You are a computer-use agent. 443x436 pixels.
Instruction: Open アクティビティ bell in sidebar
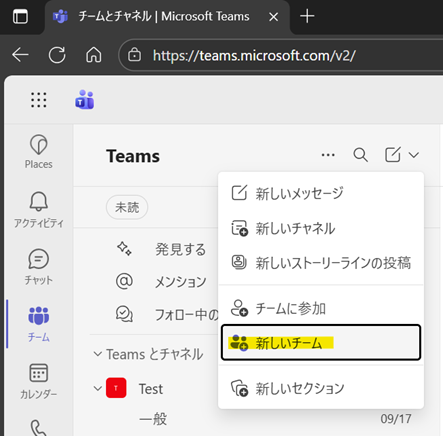39,209
